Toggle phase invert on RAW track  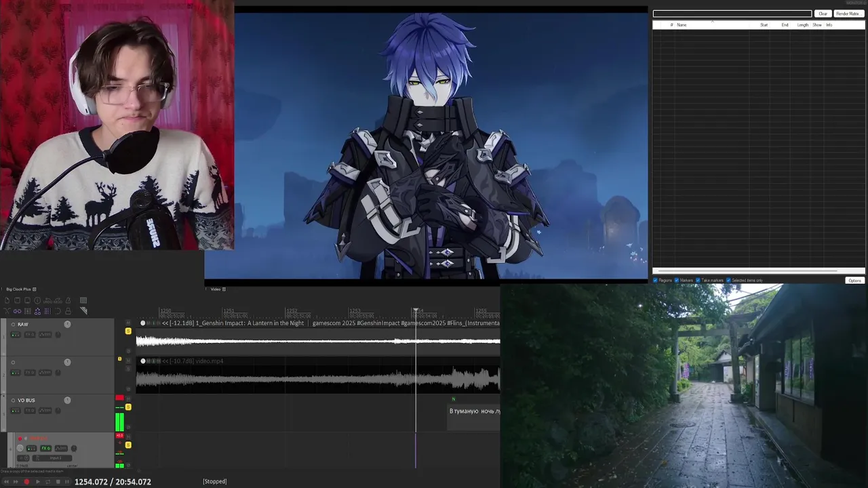[x=128, y=350]
